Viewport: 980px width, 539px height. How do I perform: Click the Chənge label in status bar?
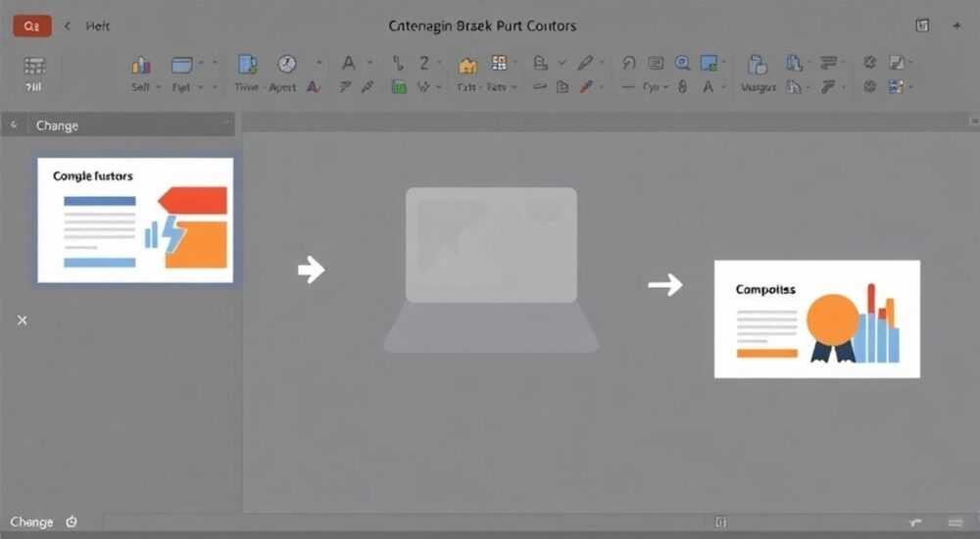coord(31,522)
